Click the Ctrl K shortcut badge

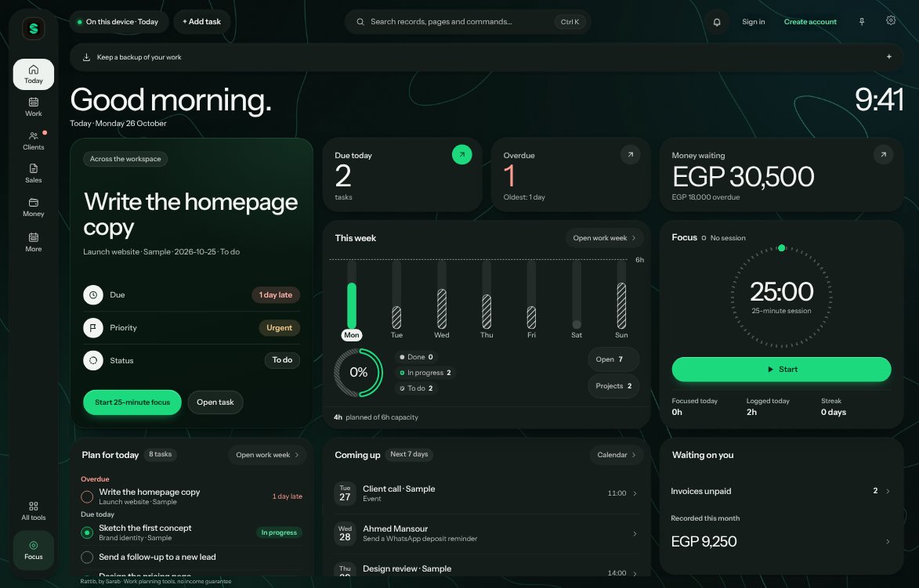pos(570,22)
